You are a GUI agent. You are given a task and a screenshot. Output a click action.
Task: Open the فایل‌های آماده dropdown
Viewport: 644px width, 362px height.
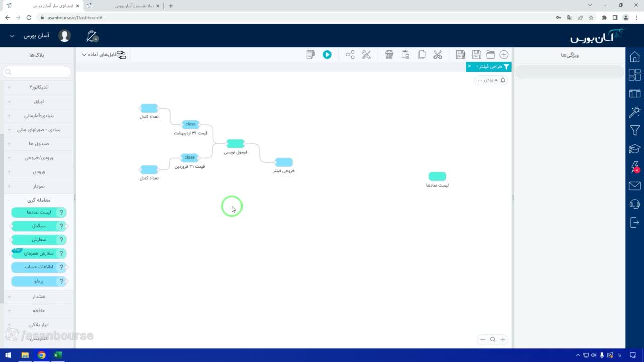coord(104,55)
